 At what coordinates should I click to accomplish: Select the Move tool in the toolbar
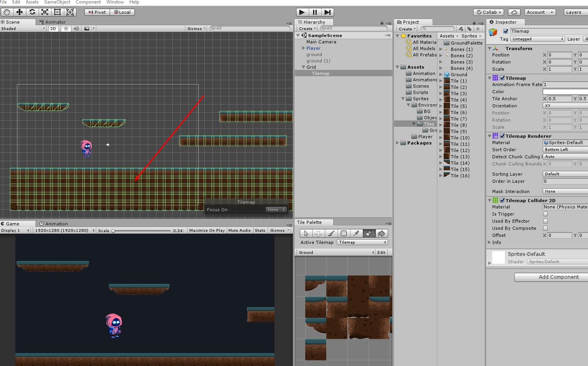click(19, 12)
